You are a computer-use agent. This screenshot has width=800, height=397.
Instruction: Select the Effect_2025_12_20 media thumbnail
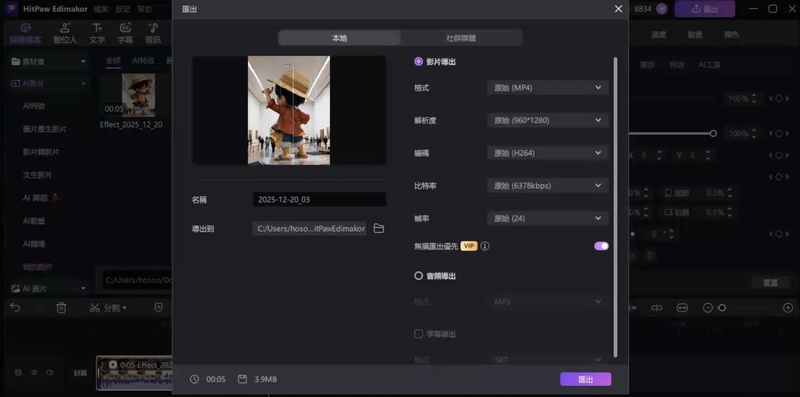click(x=138, y=95)
